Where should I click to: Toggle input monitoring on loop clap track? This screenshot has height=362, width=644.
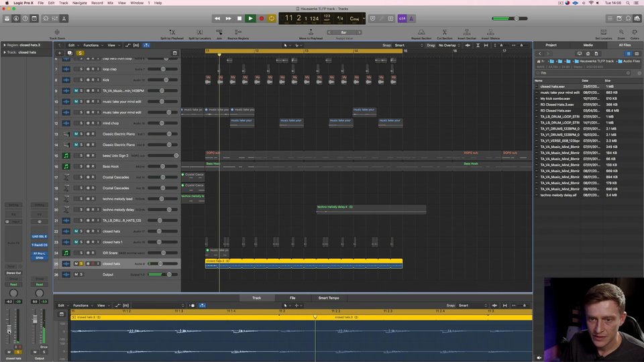click(x=98, y=69)
